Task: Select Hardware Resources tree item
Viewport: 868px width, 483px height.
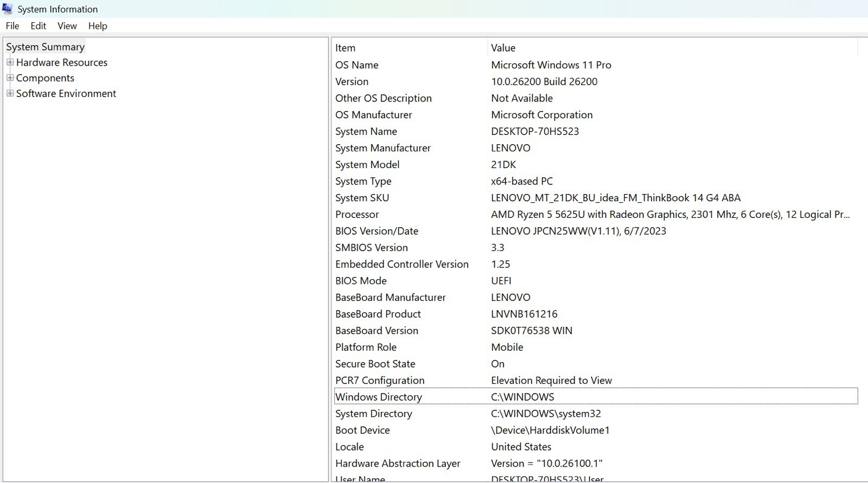Action: tap(62, 62)
